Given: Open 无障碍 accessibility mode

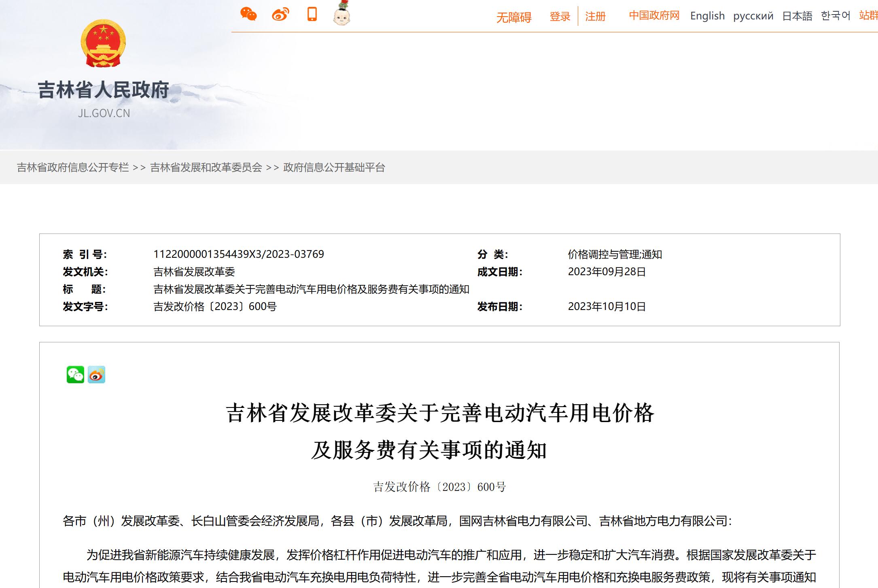Looking at the screenshot, I should [514, 17].
